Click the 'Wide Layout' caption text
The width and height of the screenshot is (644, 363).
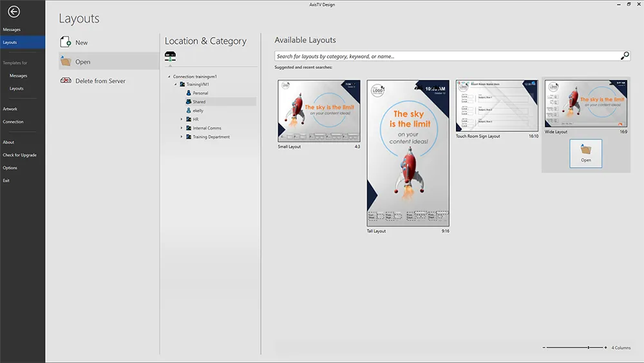pos(556,132)
